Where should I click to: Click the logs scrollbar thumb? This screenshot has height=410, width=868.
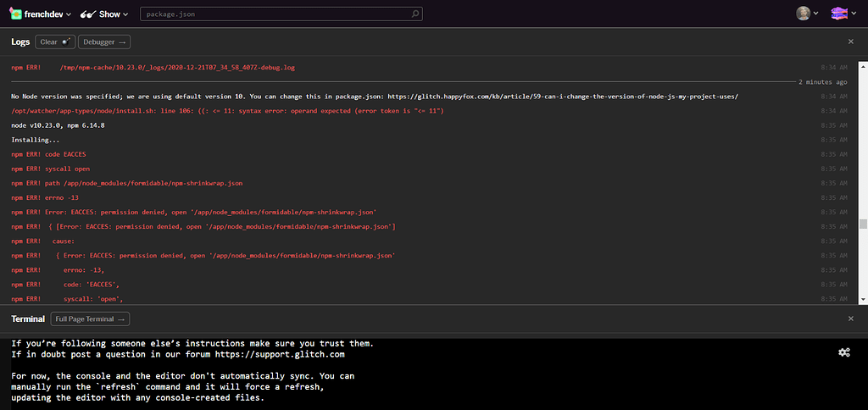(x=863, y=224)
